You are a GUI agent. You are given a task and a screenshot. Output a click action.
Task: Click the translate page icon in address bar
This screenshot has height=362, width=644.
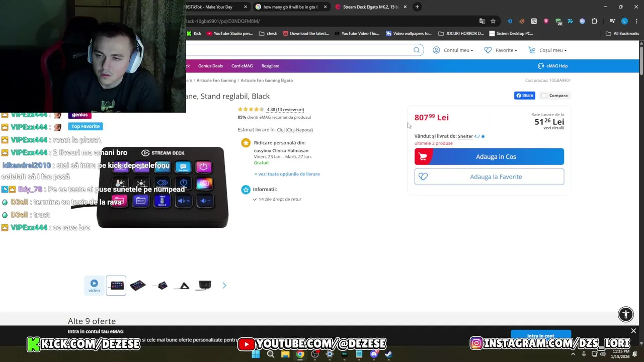pyautogui.click(x=482, y=21)
